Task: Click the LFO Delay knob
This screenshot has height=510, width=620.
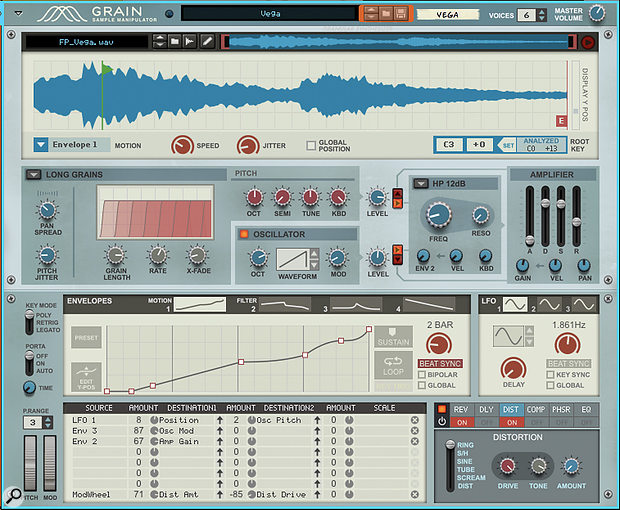Action: pos(513,368)
